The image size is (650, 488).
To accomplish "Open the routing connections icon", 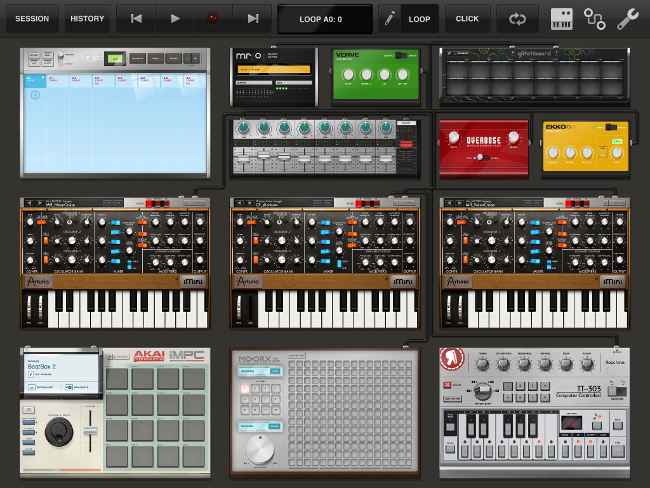I will tap(594, 19).
